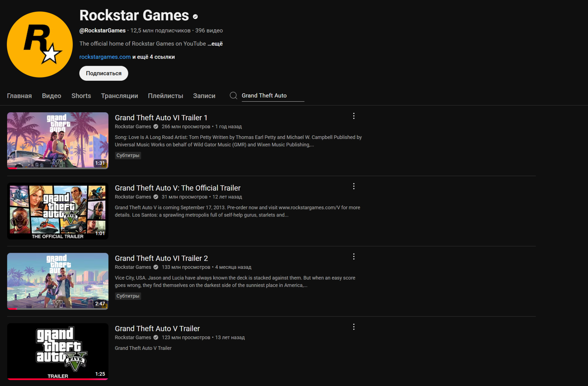Open the Grand Theft Auto VI Trailer 2 title
The width and height of the screenshot is (588, 386).
click(161, 258)
